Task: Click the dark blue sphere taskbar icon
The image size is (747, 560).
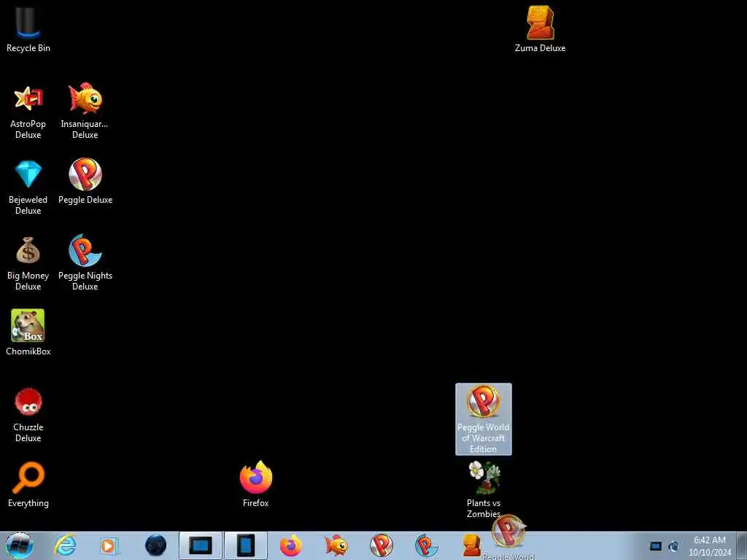Action: point(156,545)
